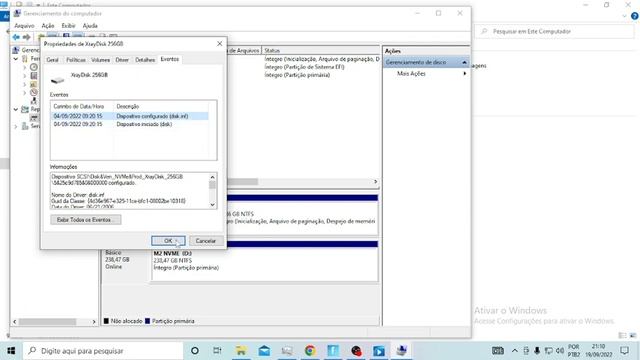Screen dimensions: 640x360
Task: Collapse the Ferramentas do Sistema tree node
Action: tap(16, 59)
